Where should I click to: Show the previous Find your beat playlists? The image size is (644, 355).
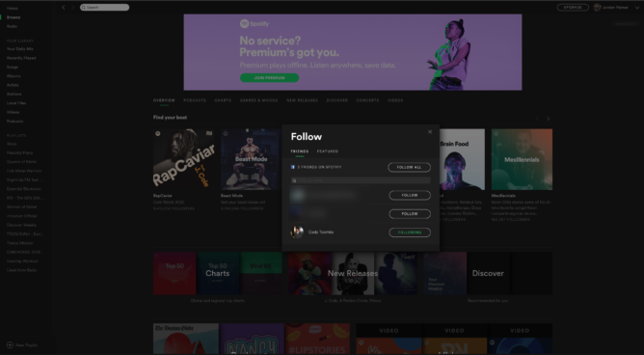tap(537, 119)
